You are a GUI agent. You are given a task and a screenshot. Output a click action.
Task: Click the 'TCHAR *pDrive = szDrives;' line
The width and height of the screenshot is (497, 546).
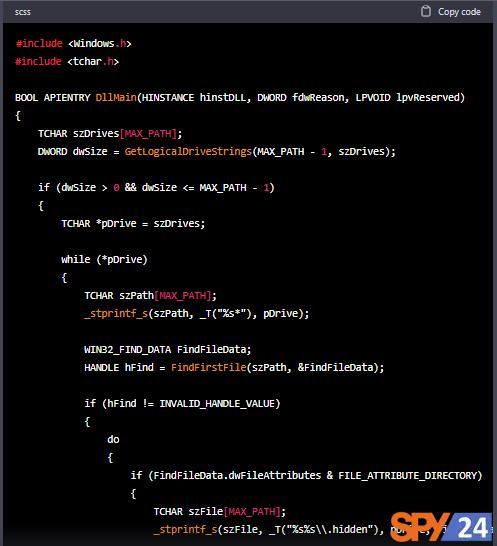click(x=133, y=223)
